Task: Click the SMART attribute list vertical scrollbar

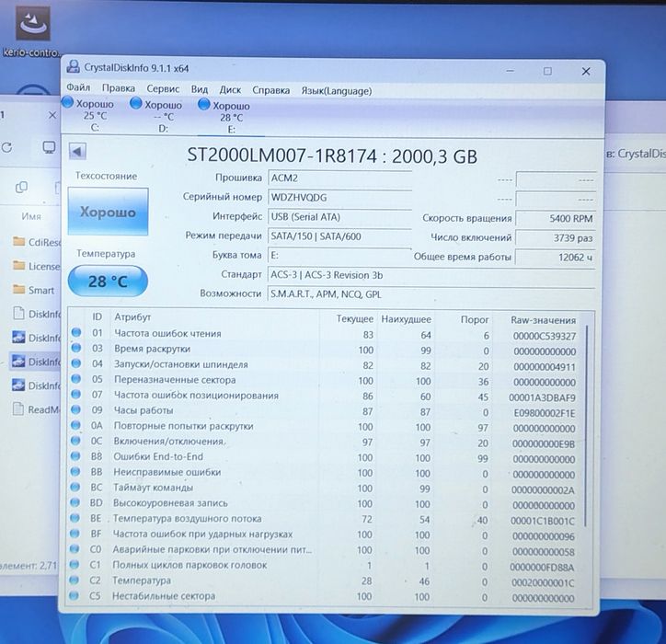Action: [x=586, y=425]
